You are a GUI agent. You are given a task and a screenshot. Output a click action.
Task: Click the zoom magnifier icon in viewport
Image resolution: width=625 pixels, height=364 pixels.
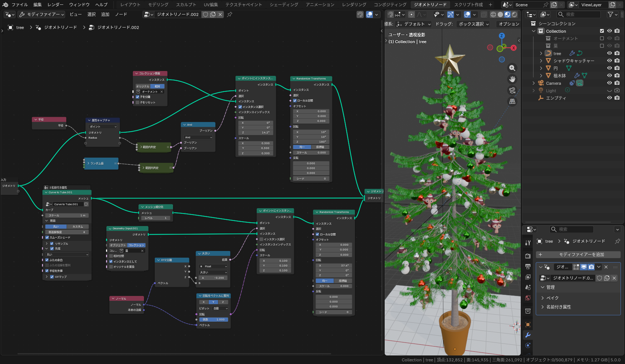coord(512,68)
